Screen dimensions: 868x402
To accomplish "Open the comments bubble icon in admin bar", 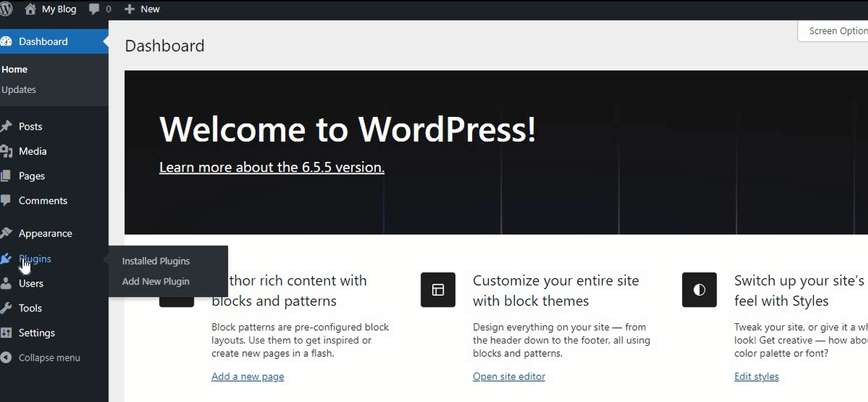I will [x=94, y=9].
